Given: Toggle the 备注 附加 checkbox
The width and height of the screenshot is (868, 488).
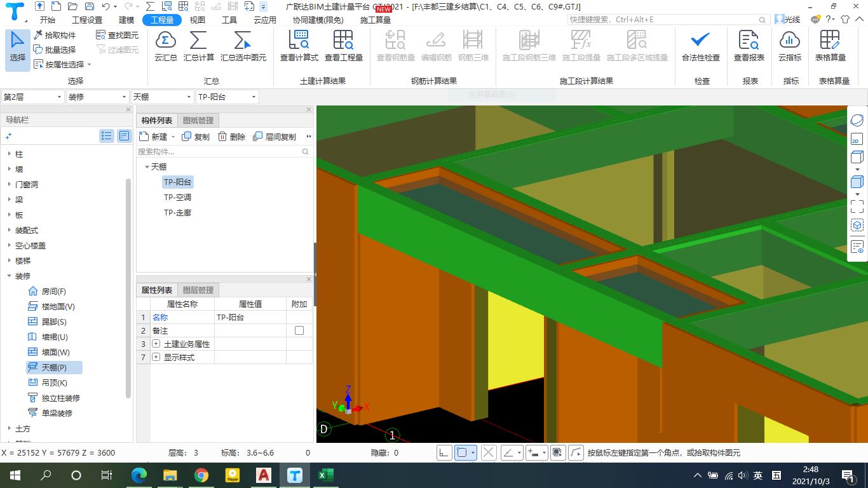Looking at the screenshot, I should (x=299, y=330).
